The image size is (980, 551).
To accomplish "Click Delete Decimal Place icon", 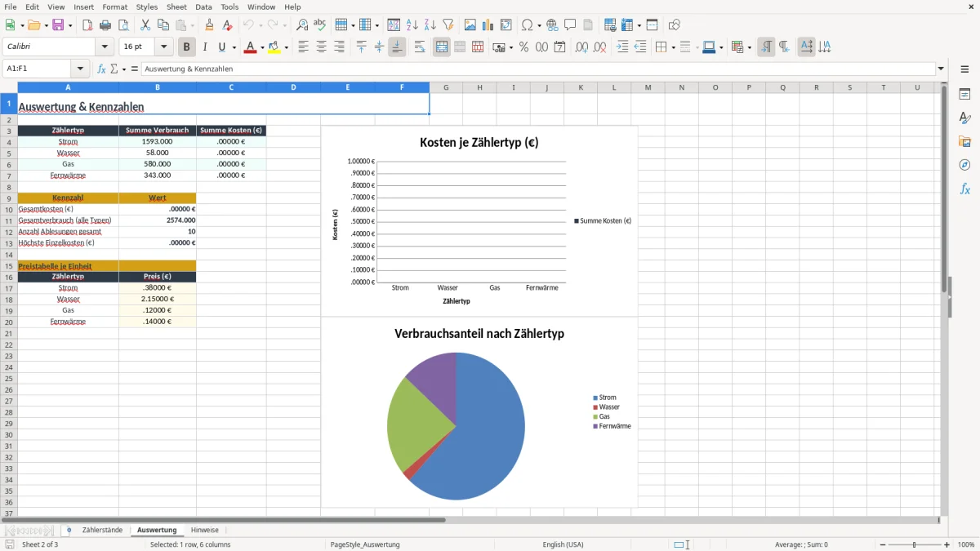I will tap(600, 47).
